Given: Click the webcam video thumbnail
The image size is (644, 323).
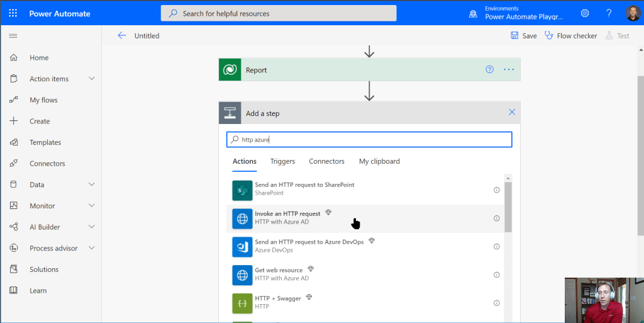Looking at the screenshot, I should point(604,300).
